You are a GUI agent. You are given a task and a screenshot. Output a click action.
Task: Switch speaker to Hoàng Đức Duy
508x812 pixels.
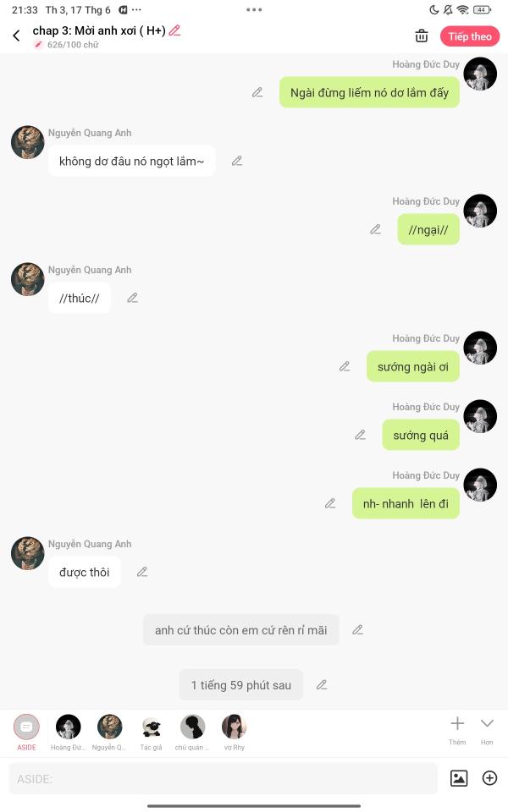pos(68,732)
